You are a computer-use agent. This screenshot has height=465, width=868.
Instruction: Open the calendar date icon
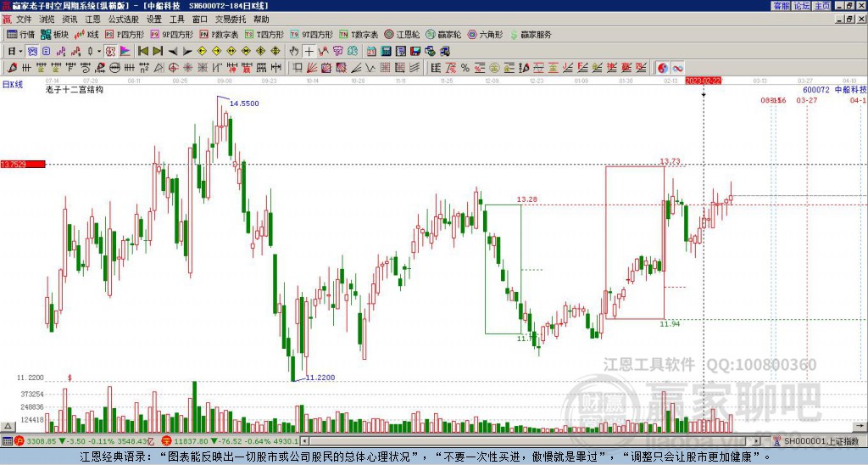[x=371, y=52]
